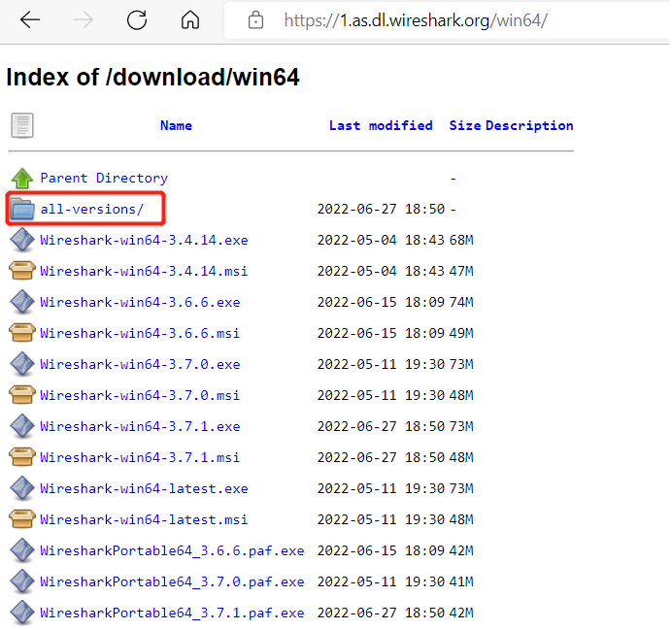Click the 74M size of Wireshark-win64-3.6.6.exe
This screenshot has width=672, height=630.
(x=461, y=302)
